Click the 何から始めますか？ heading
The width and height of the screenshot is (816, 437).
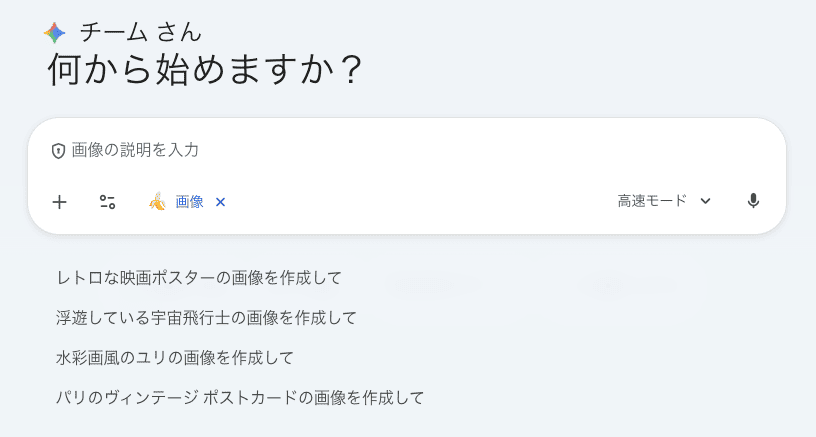(x=204, y=70)
